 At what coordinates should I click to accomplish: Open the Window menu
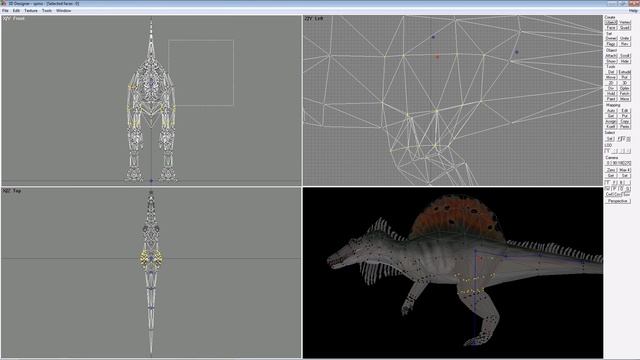[x=63, y=11]
